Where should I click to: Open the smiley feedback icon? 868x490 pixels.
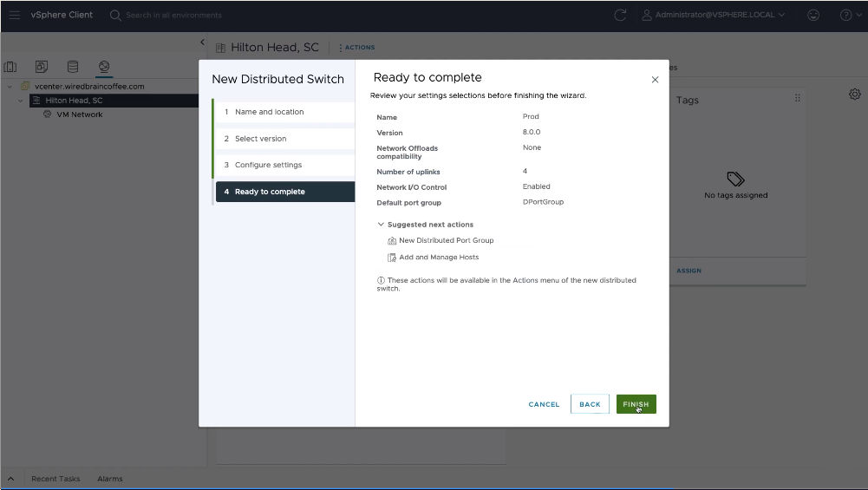pyautogui.click(x=813, y=15)
